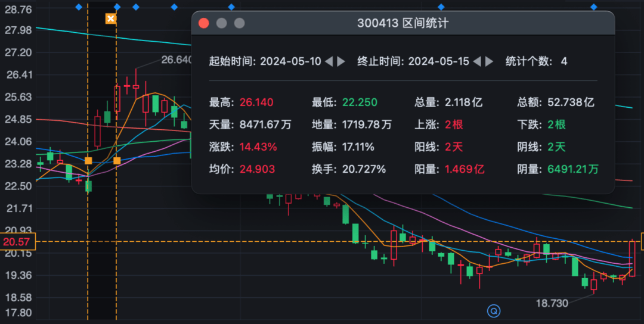Click the leftmost blue diamond marker
Screen dimensions: 644x324
79,7
